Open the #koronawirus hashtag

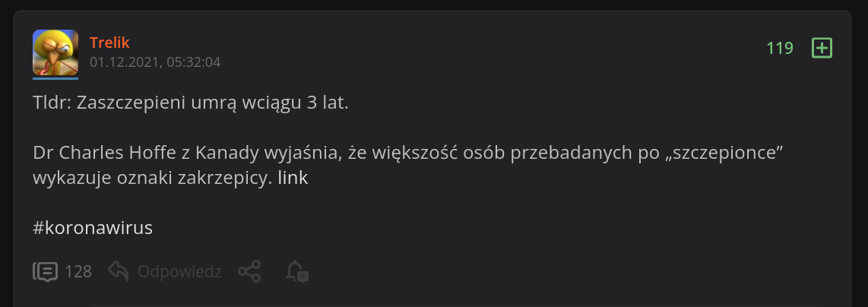93,228
